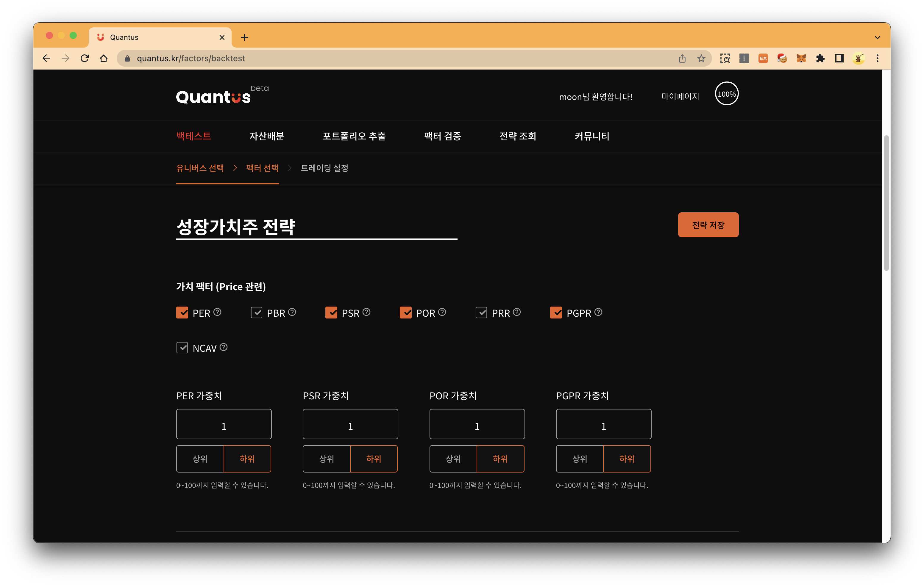Click the extensions puzzle icon
The width and height of the screenshot is (924, 587).
tap(820, 58)
